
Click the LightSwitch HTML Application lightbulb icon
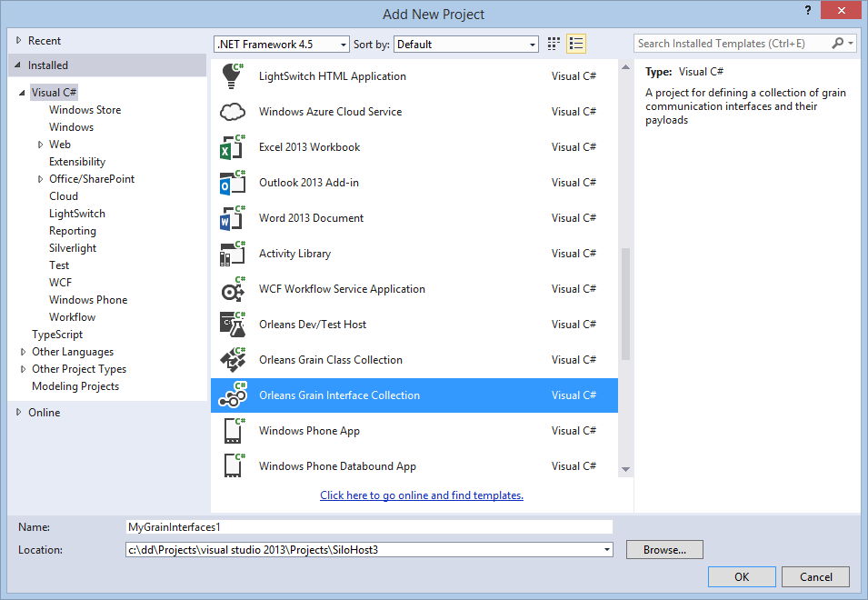coord(234,76)
